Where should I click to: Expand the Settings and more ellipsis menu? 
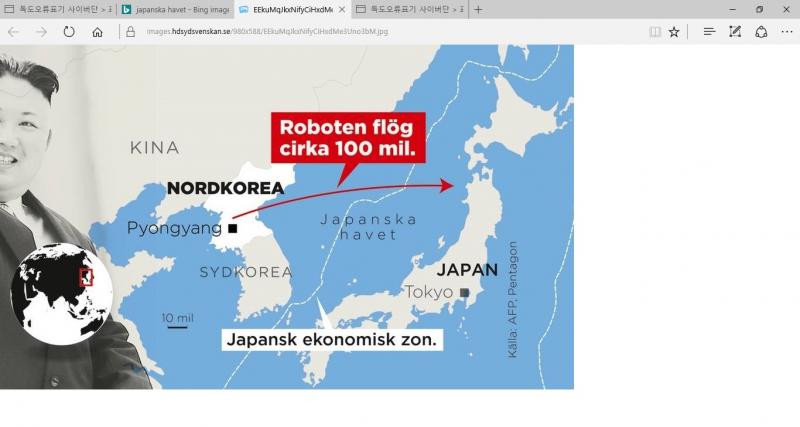787,32
